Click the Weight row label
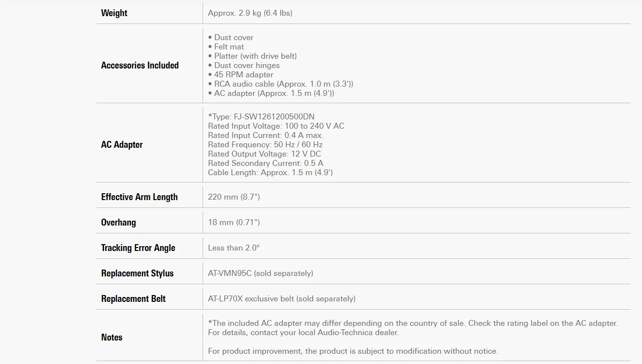The height and width of the screenshot is (364, 642). tap(114, 13)
